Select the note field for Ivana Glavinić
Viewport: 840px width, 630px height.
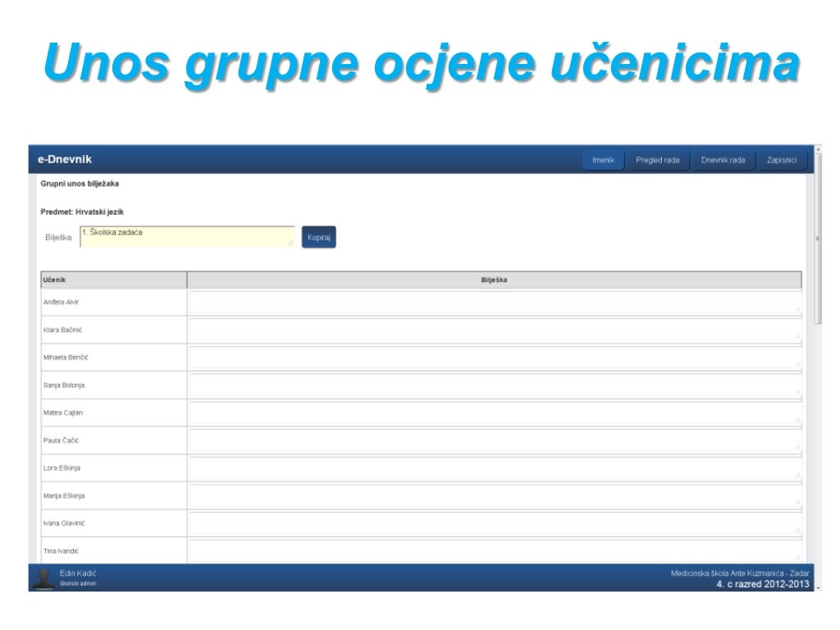(495, 523)
